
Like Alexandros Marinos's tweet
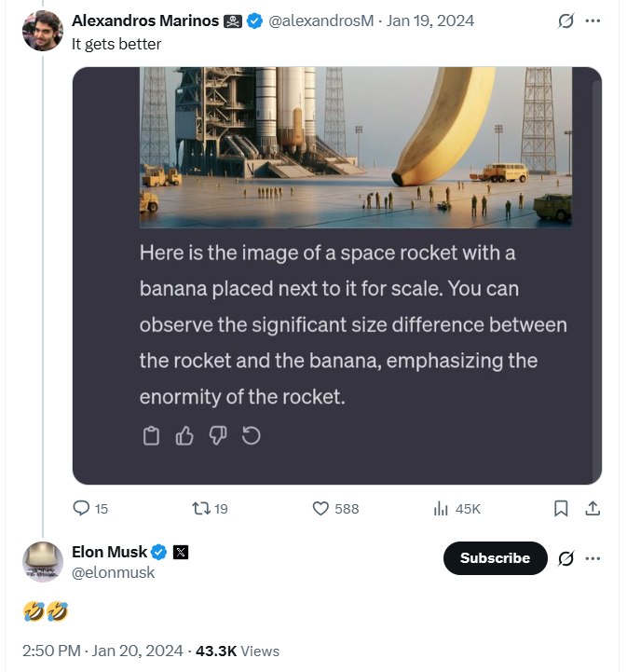tap(320, 509)
